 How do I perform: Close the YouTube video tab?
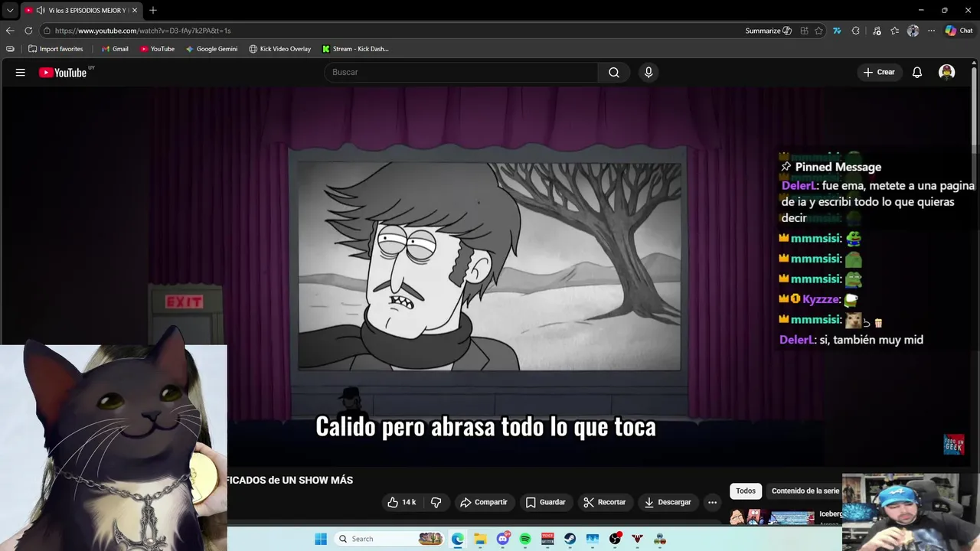click(x=134, y=11)
